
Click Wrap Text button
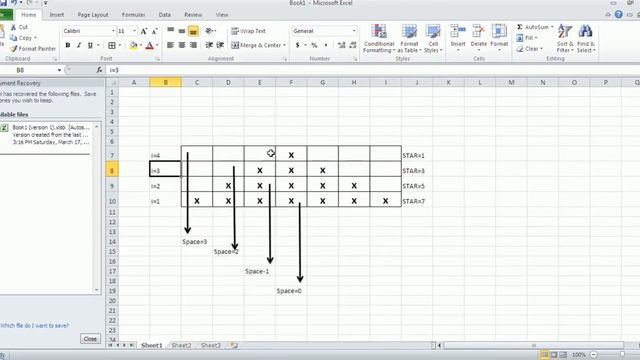248,31
